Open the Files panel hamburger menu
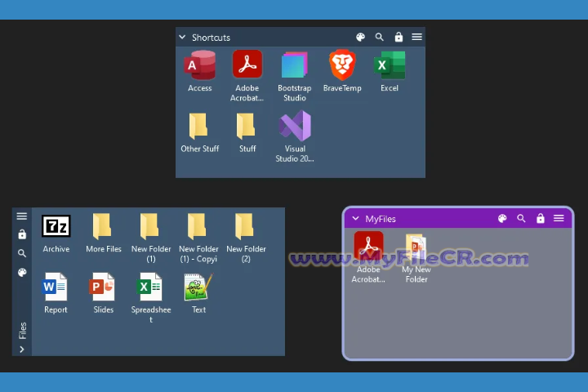 point(22,216)
